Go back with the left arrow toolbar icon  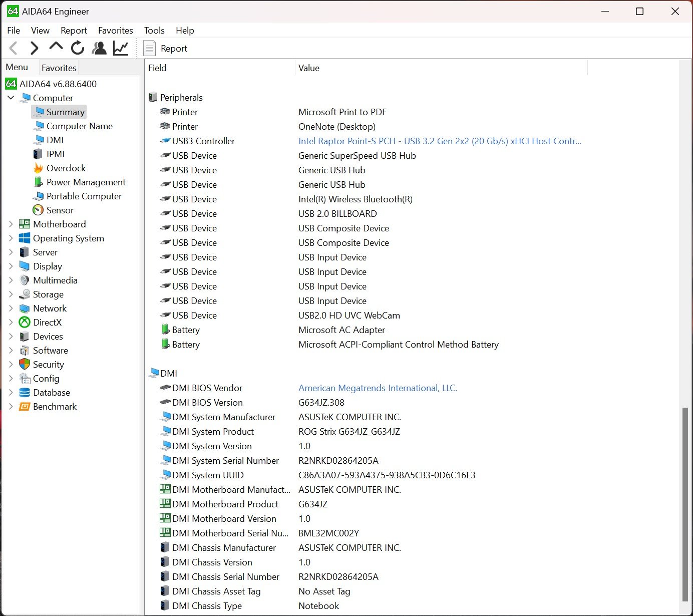tap(14, 49)
